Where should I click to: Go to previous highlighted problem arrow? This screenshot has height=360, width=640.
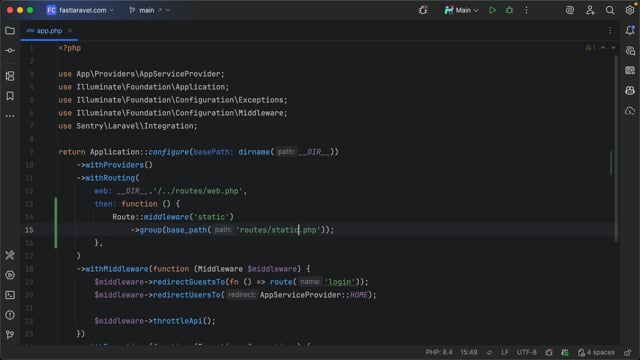point(603,48)
